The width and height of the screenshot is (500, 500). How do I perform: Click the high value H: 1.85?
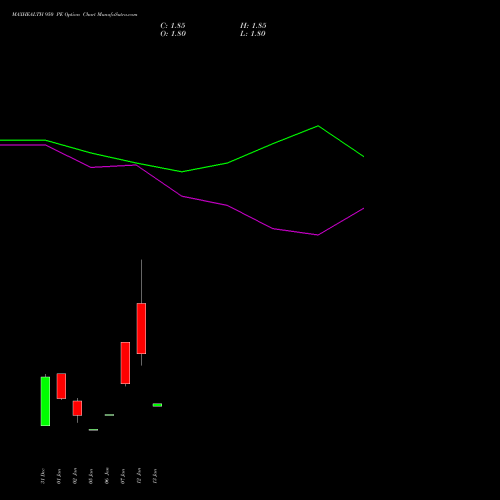[x=253, y=26]
